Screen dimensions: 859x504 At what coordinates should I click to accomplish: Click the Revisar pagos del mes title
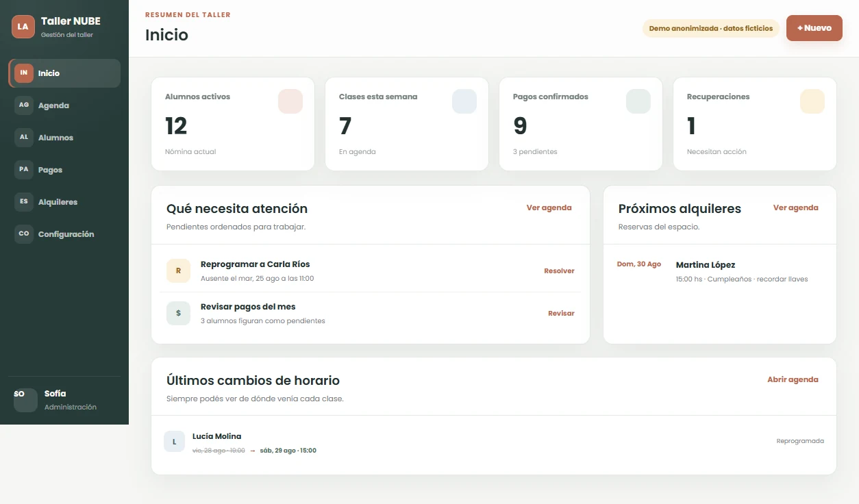(x=248, y=307)
